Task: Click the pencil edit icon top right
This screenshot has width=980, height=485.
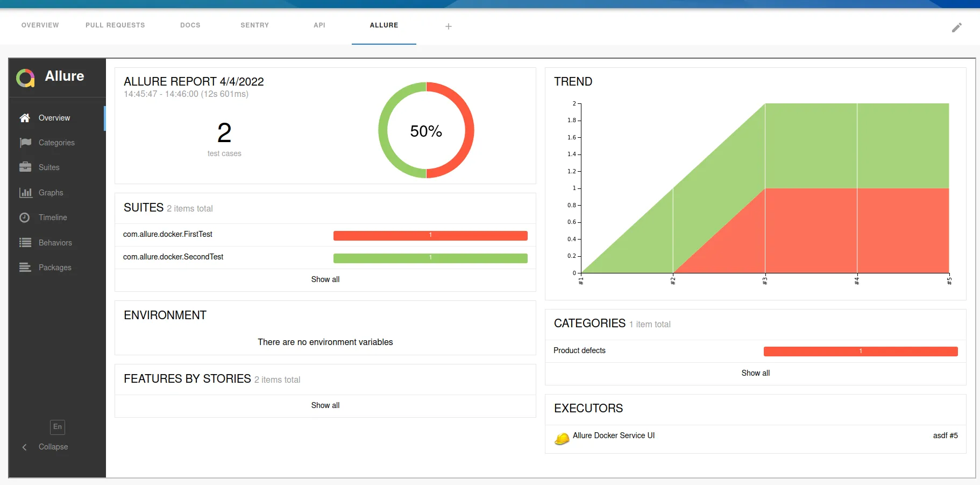Action: (956, 27)
